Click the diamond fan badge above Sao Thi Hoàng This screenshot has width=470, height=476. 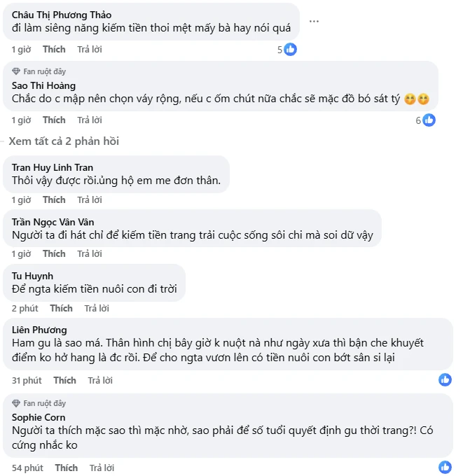coord(17,71)
